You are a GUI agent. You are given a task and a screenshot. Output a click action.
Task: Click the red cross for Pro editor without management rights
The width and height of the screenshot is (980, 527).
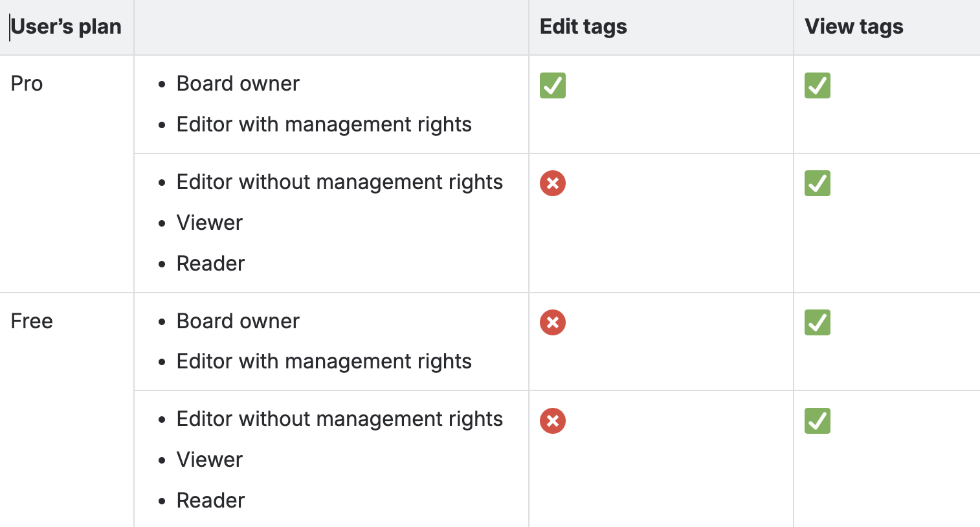coord(553,183)
